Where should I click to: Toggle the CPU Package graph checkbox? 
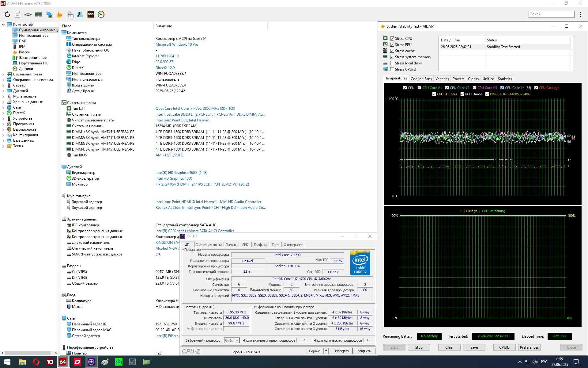click(x=536, y=88)
